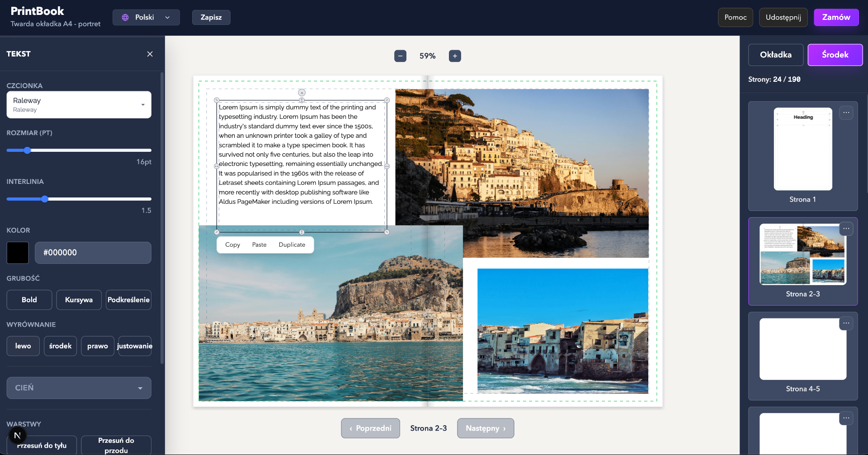Click the ROZMIAR font size slider handle
The height and width of the screenshot is (455, 868).
point(27,150)
